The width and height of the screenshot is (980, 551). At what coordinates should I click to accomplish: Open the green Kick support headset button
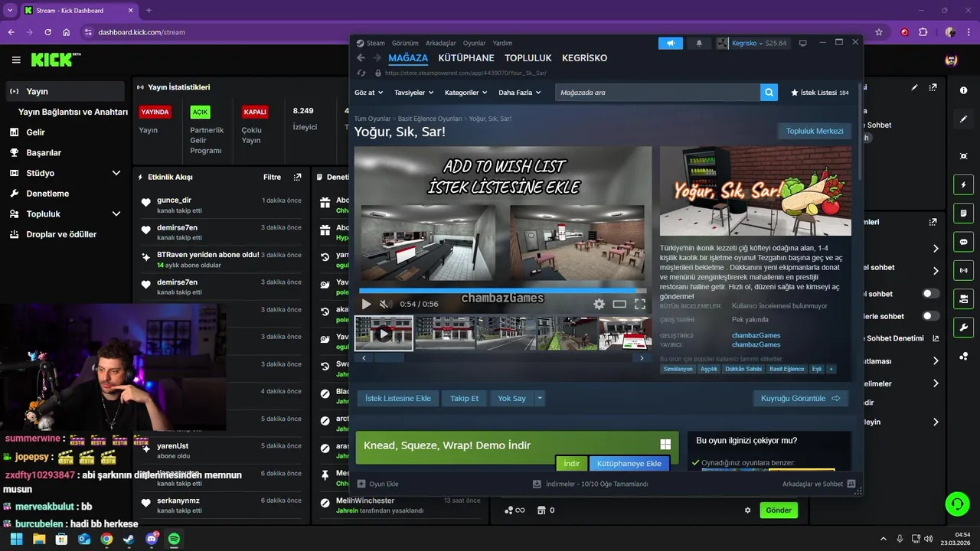click(x=957, y=504)
